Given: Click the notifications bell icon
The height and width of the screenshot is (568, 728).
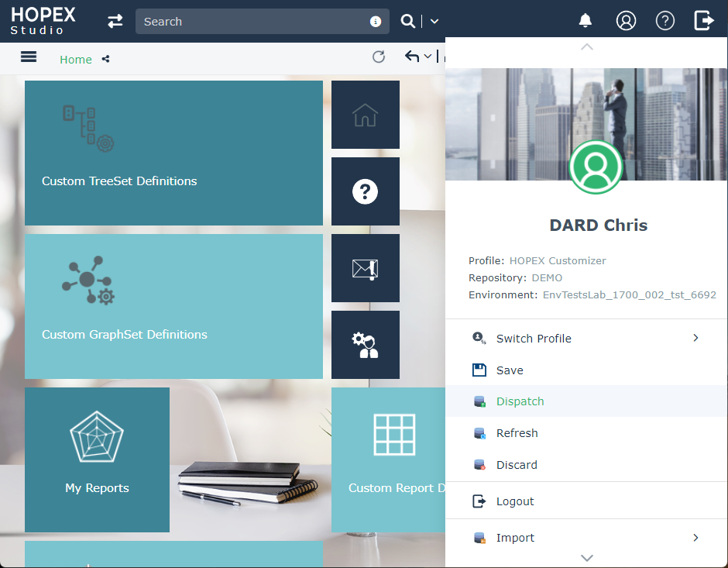Looking at the screenshot, I should (585, 21).
